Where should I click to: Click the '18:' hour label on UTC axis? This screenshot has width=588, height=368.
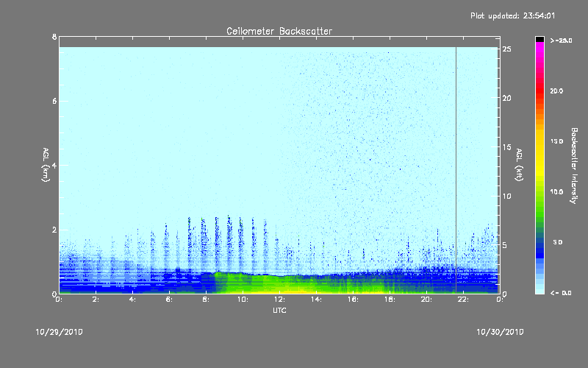[390, 300]
